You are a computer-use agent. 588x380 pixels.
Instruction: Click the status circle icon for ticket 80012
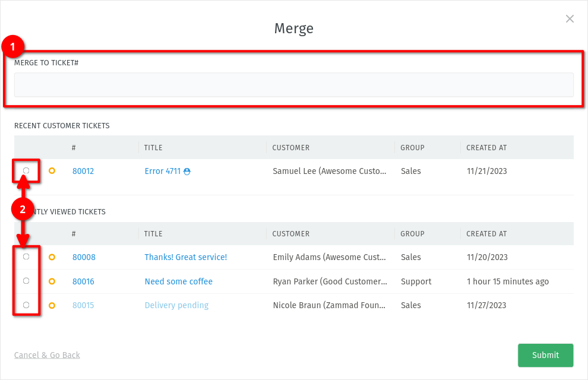52,171
